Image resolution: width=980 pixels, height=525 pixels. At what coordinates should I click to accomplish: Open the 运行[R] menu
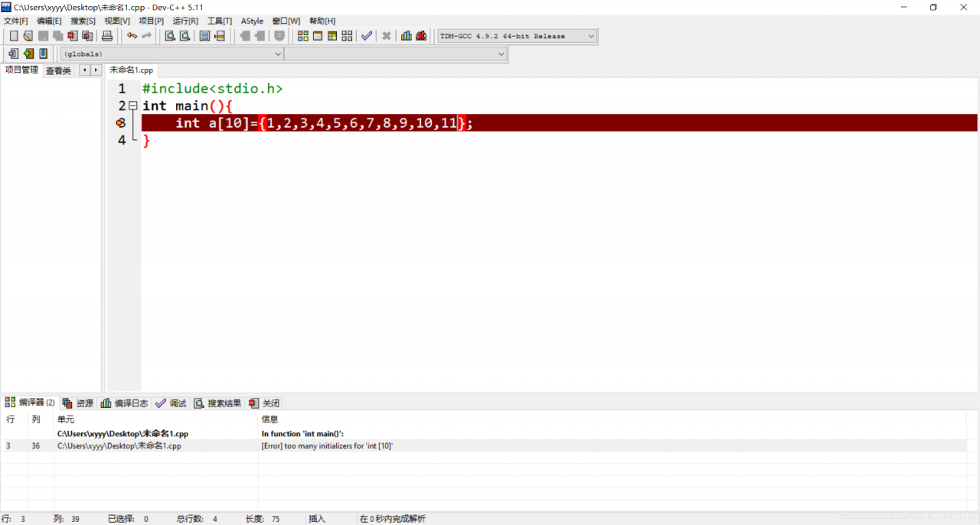click(x=185, y=21)
